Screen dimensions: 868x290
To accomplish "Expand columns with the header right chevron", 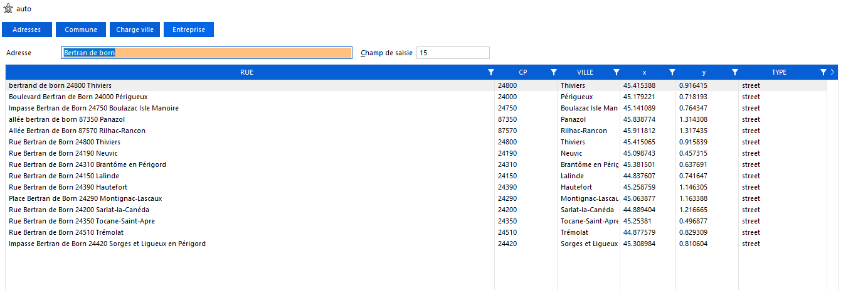I will (x=832, y=72).
